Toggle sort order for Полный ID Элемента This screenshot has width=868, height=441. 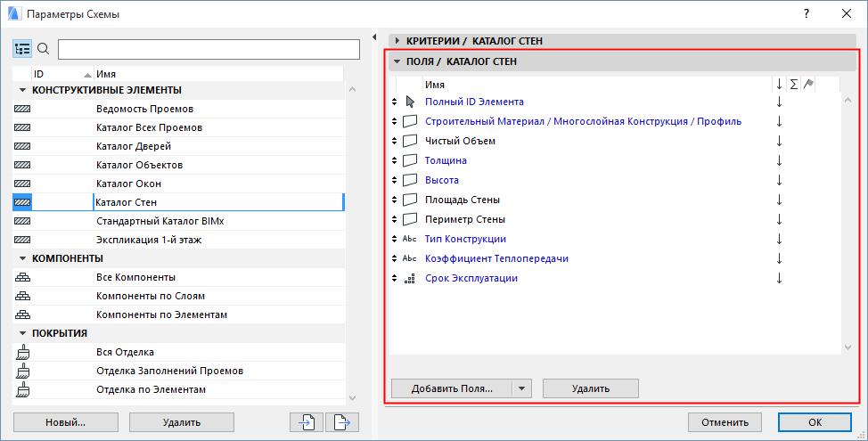[780, 102]
